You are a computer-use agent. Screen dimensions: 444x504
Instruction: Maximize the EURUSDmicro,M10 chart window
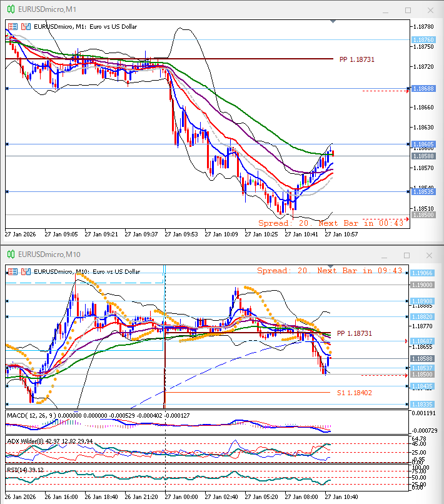(408, 255)
